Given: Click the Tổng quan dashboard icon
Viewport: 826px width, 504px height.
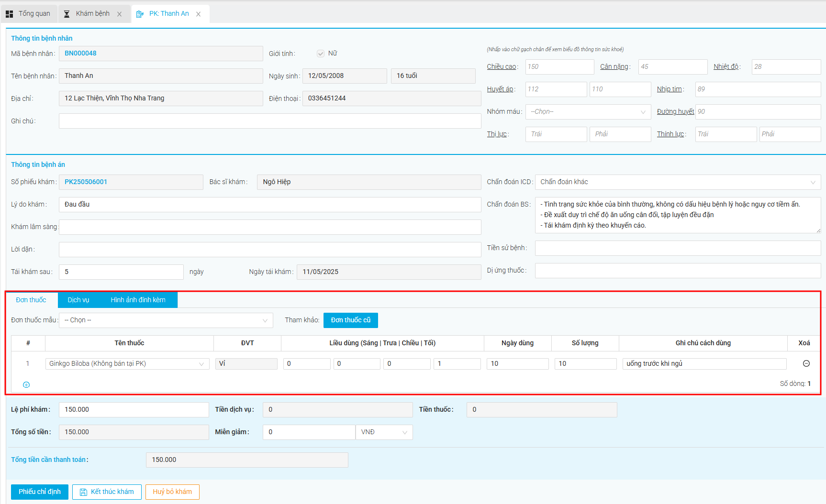Looking at the screenshot, I should [9, 14].
